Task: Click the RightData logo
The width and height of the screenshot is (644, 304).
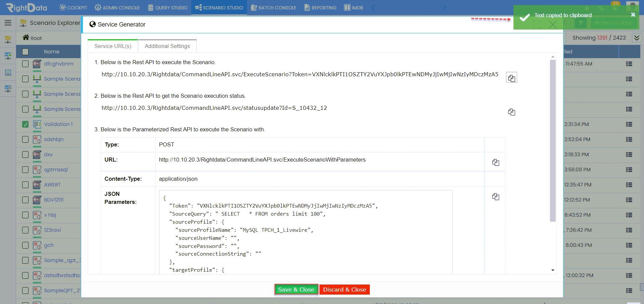Action: tap(27, 7)
